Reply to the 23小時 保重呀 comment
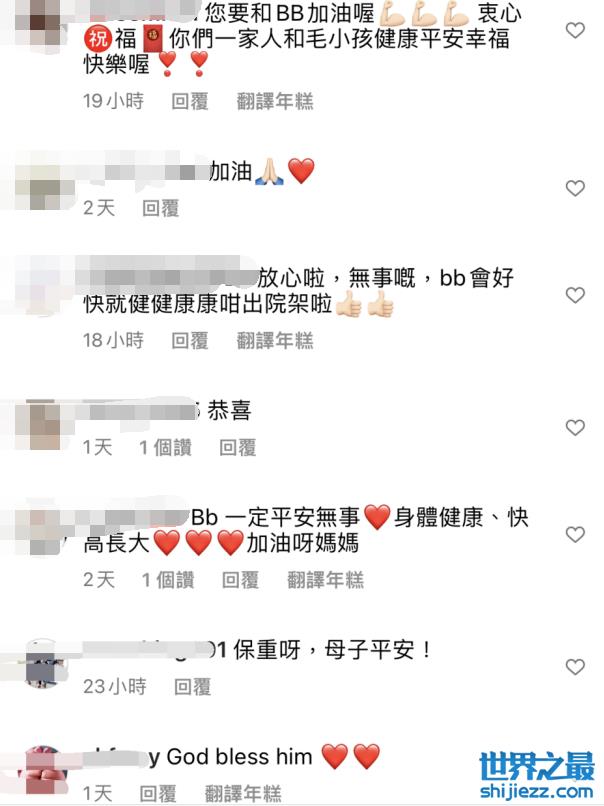This screenshot has width=604, height=806. point(192,687)
